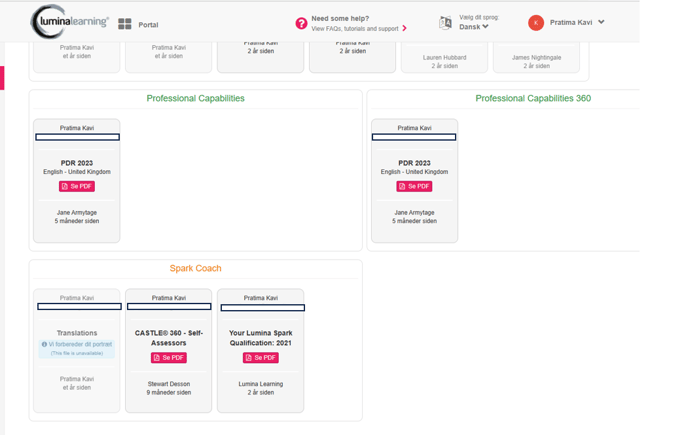Click the pink sidebar tab on left edge
Image resolution: width=688 pixels, height=435 pixels.
tap(2, 78)
